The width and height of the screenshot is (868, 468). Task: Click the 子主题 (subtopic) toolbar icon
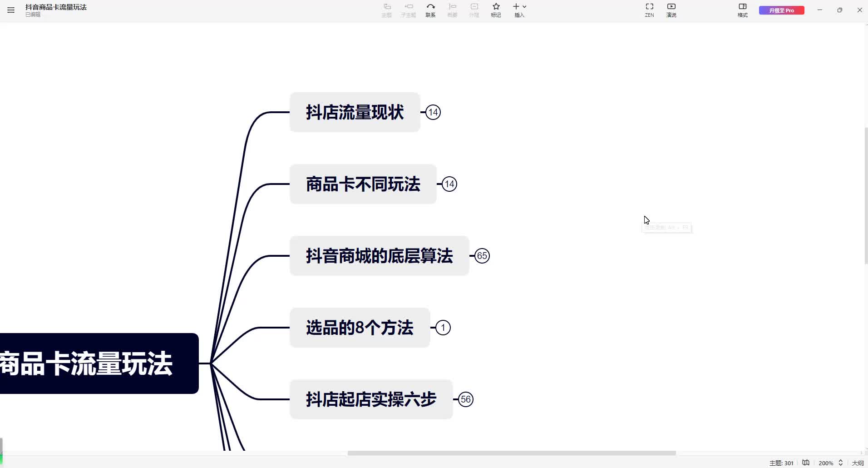coord(408,10)
